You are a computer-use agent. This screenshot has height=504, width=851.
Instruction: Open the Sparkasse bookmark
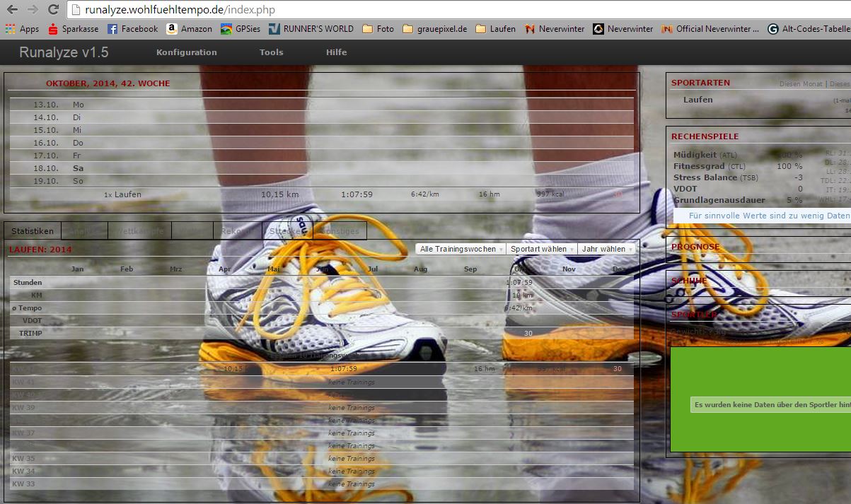(73, 29)
